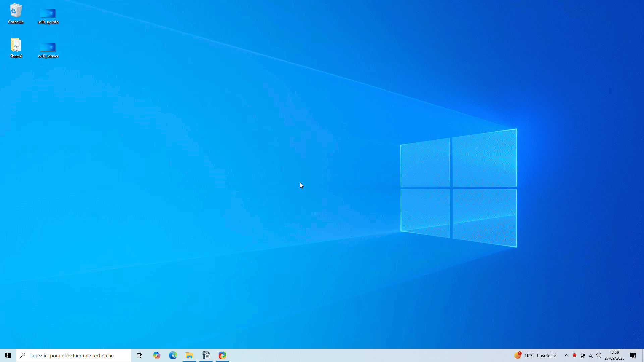The width and height of the screenshot is (644, 362).
Task: Open the volume control in the tray
Action: [599, 355]
